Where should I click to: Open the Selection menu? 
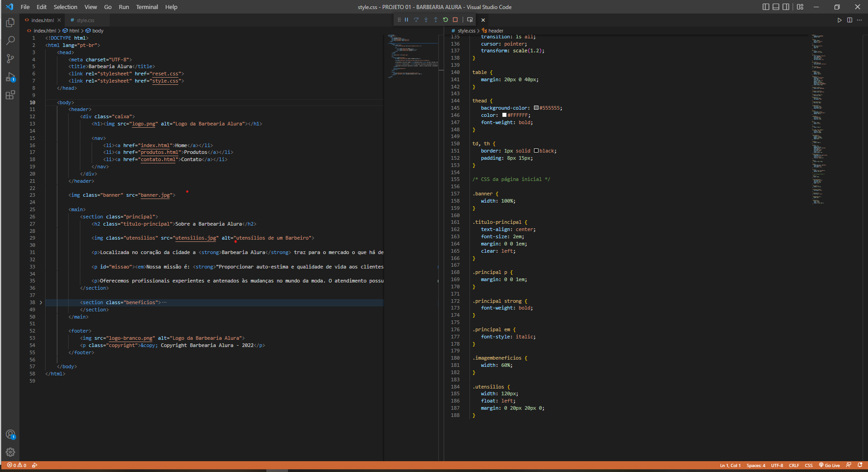[65, 7]
